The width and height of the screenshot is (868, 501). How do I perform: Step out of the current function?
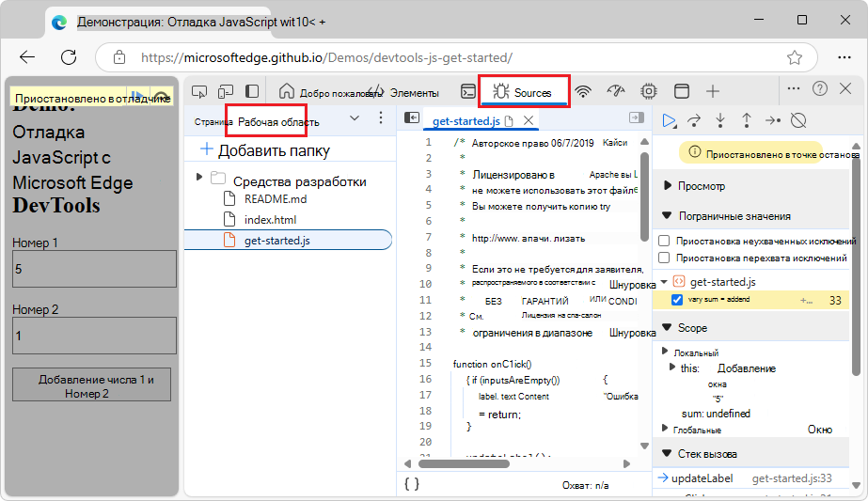(746, 120)
